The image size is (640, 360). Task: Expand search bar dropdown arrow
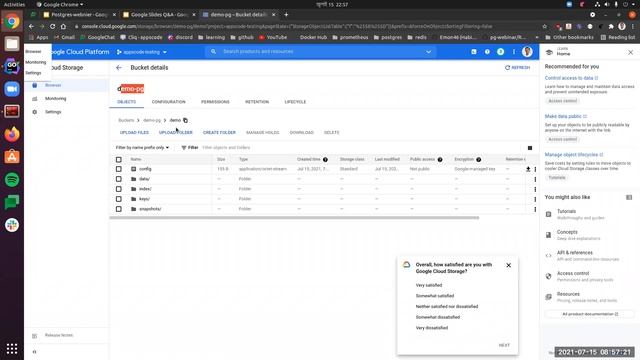tap(429, 52)
